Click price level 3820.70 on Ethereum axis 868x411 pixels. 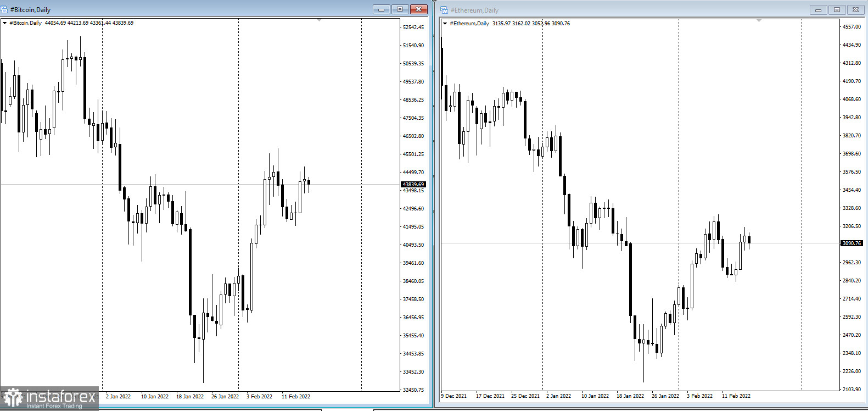point(852,136)
